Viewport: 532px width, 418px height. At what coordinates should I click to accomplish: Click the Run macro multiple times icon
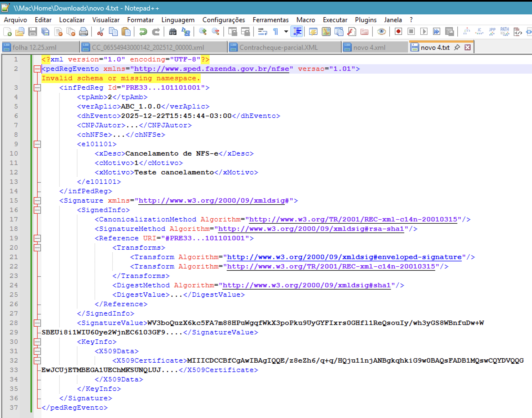(x=437, y=32)
